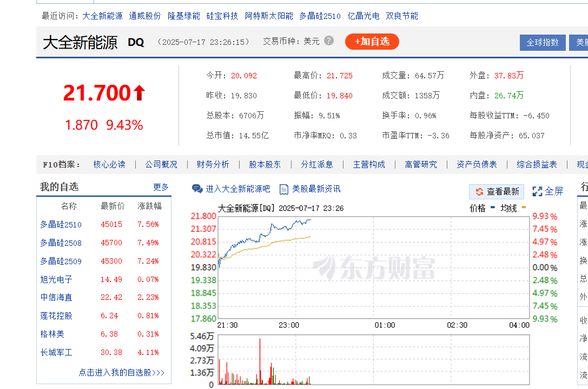Image resolution: width=588 pixels, height=389 pixels.
Task: Open recent visit 大全新能源
Action: tap(102, 16)
